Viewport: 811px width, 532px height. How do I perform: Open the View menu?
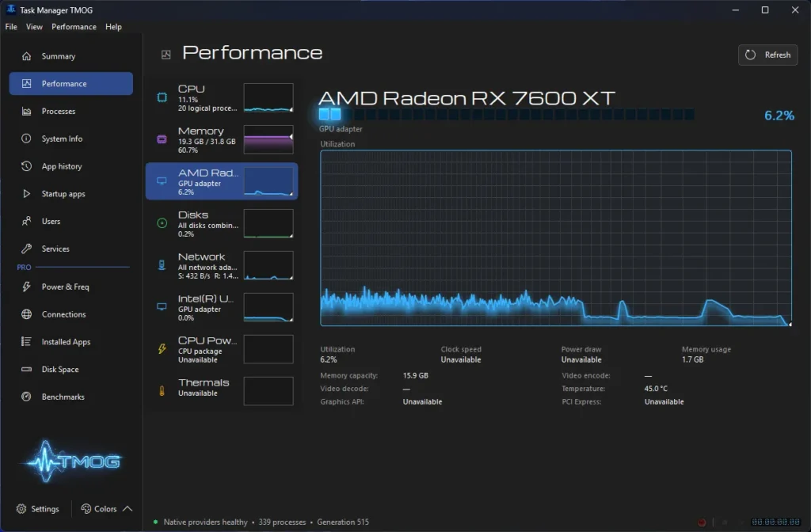coord(34,27)
